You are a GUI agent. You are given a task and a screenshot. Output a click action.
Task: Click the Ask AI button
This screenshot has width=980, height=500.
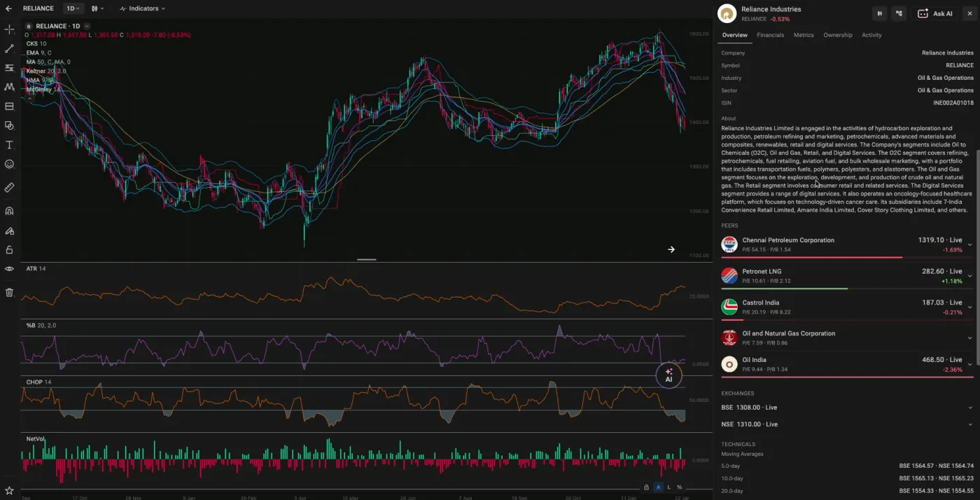(x=935, y=13)
